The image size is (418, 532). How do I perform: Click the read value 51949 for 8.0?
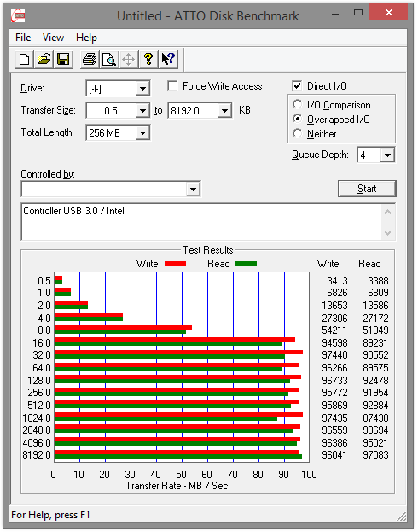375,330
